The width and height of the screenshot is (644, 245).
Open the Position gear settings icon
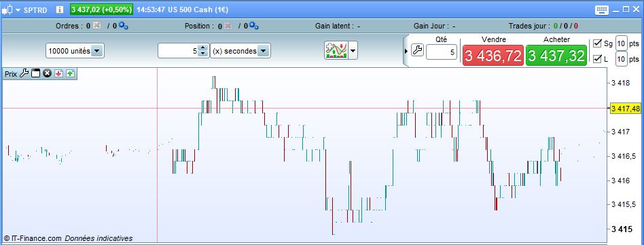coord(254,26)
